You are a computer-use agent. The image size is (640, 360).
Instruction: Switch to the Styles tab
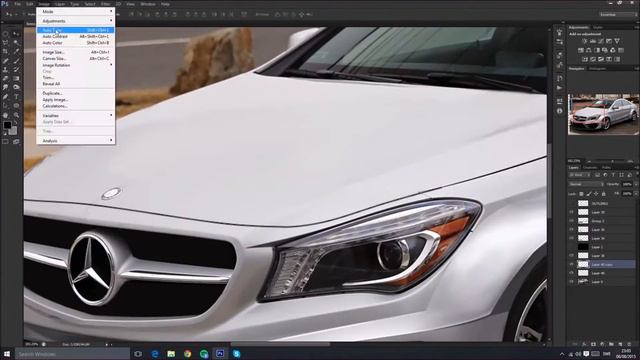[598, 27]
